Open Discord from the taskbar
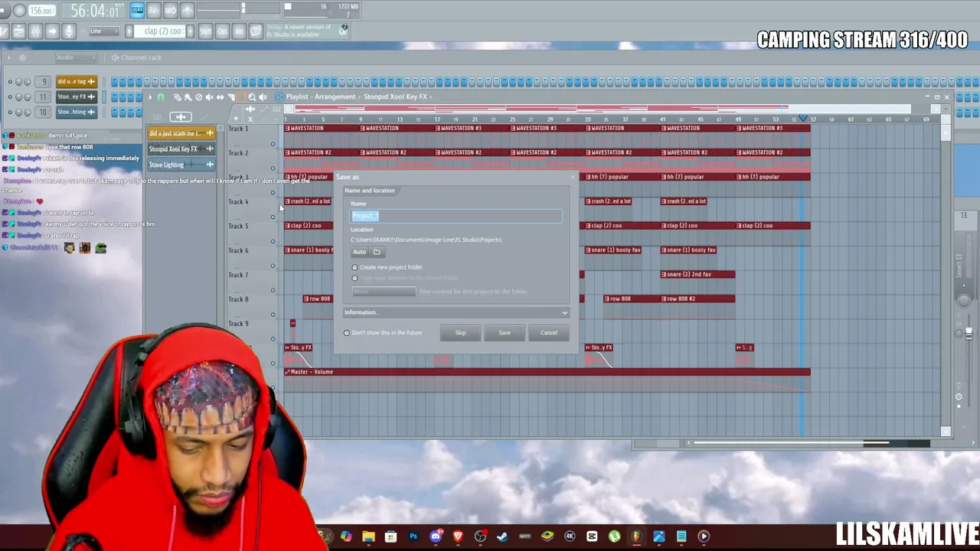 point(436,536)
